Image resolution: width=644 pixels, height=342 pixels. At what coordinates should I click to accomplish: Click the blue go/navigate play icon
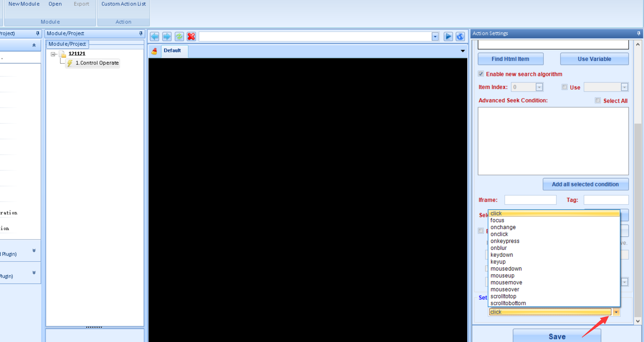coord(448,36)
